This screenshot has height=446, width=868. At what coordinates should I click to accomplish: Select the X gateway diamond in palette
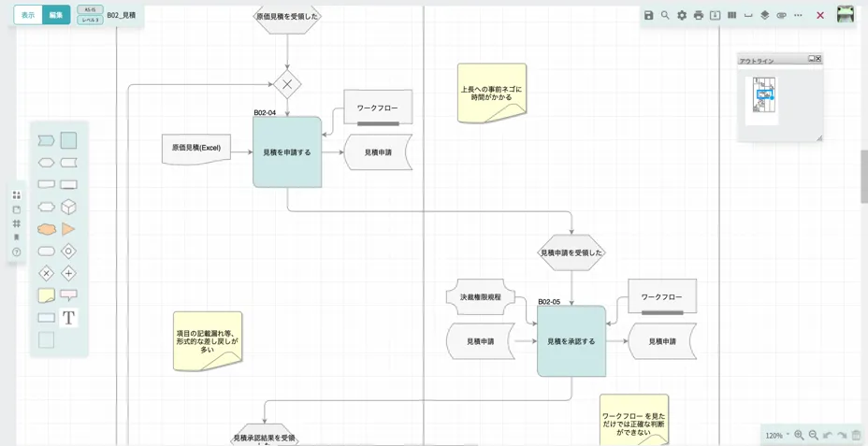[47, 273]
